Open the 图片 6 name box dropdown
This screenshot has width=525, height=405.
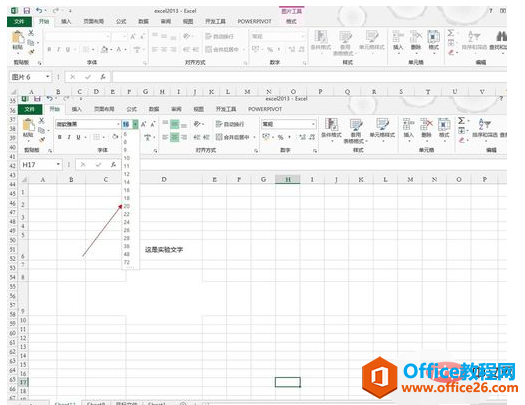pyautogui.click(x=48, y=77)
